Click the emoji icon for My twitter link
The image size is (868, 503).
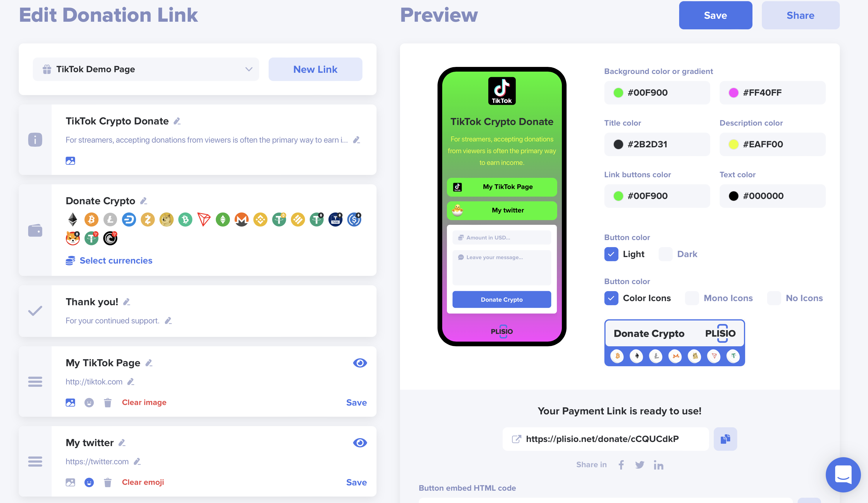pos(89,482)
